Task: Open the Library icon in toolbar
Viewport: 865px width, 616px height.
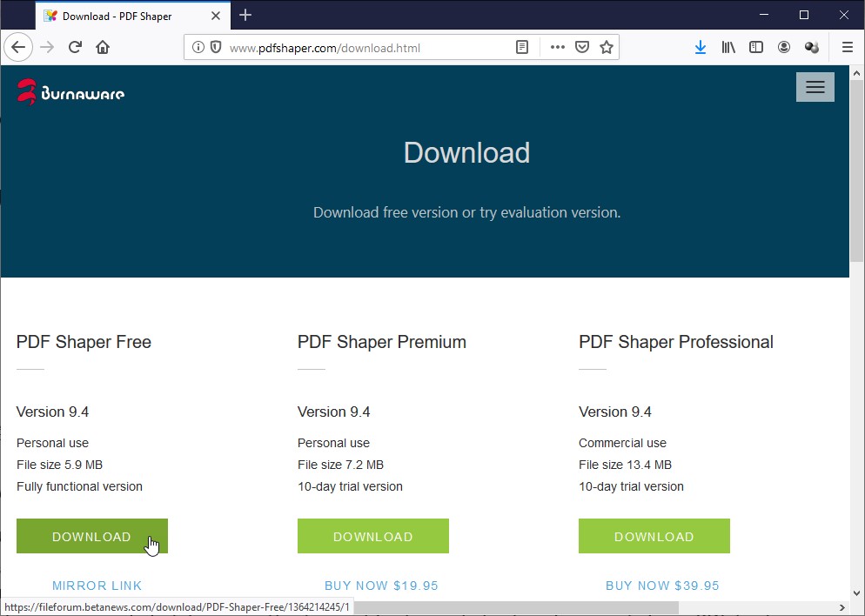Action: coord(728,48)
